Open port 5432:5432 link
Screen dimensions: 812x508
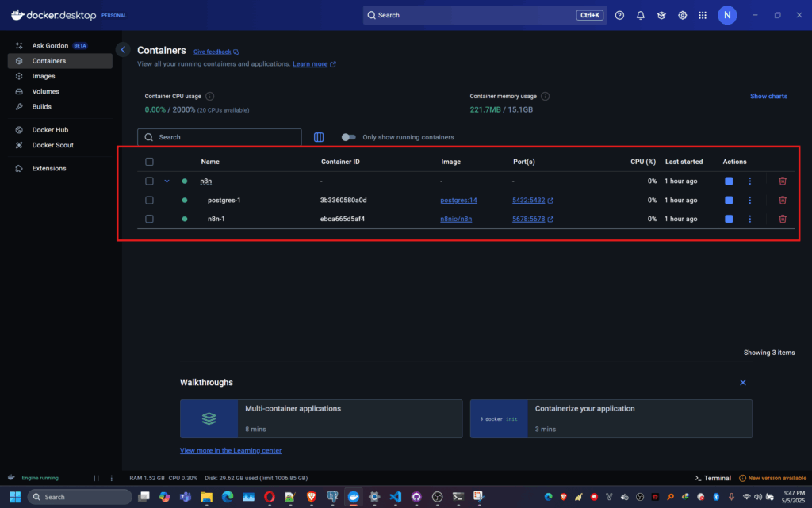(529, 201)
